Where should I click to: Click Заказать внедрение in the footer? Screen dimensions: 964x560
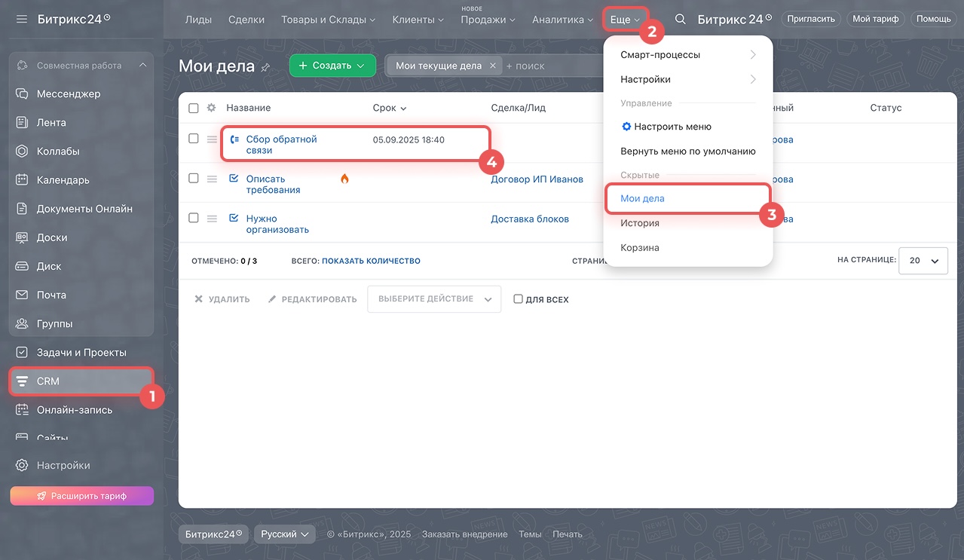coord(464,534)
